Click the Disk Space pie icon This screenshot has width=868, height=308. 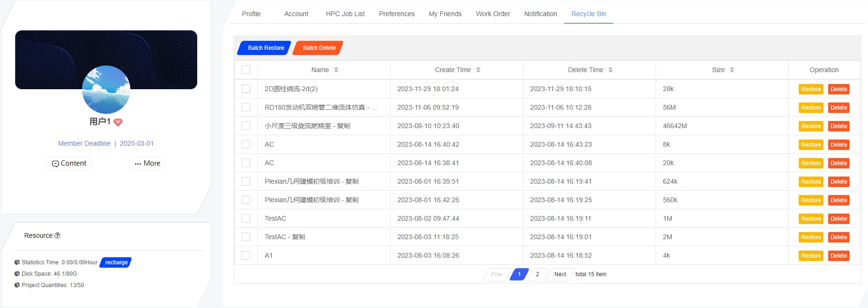click(x=17, y=274)
